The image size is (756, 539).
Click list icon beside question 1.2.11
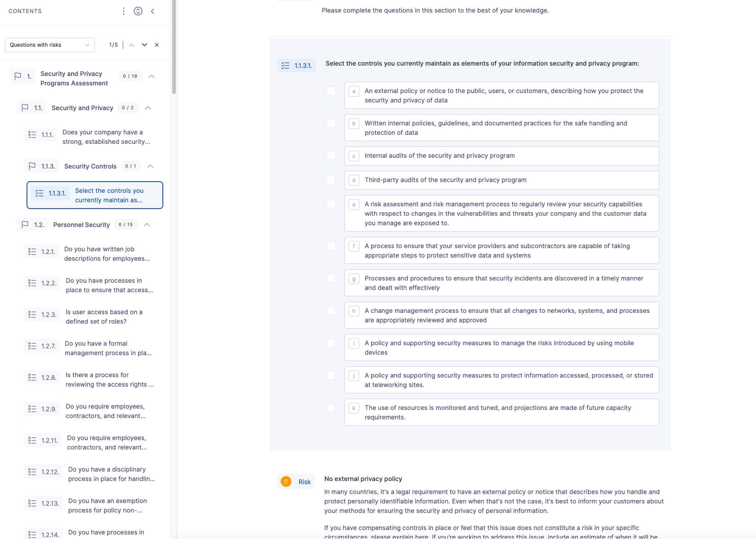pyautogui.click(x=32, y=441)
